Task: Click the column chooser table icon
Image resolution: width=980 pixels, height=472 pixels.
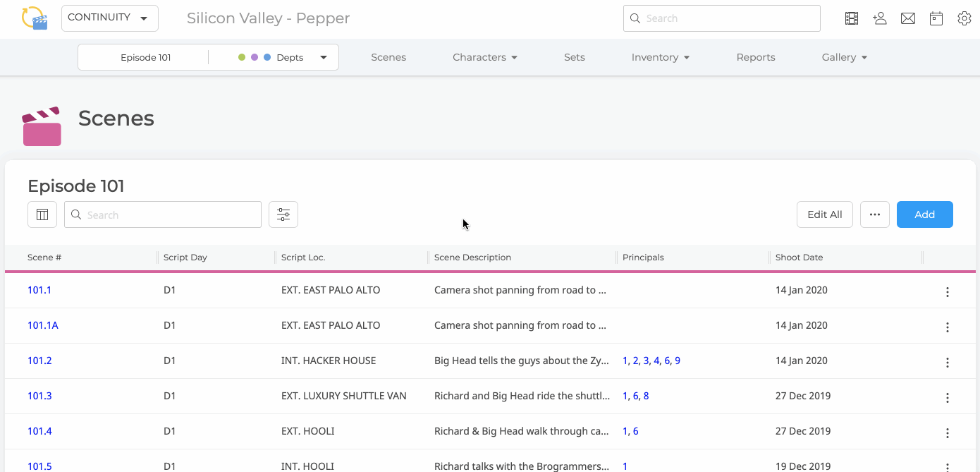Action: tap(42, 214)
